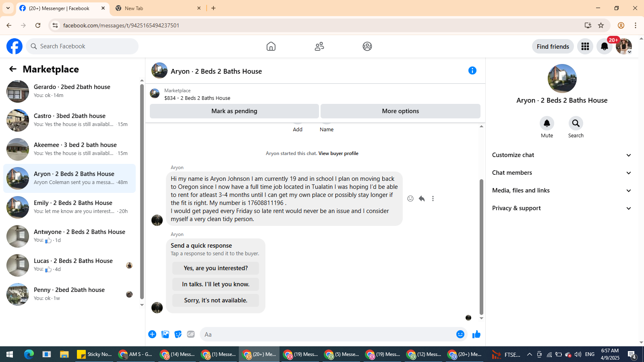Choose a GIF from the composer
The image size is (644, 362).
coord(191,334)
